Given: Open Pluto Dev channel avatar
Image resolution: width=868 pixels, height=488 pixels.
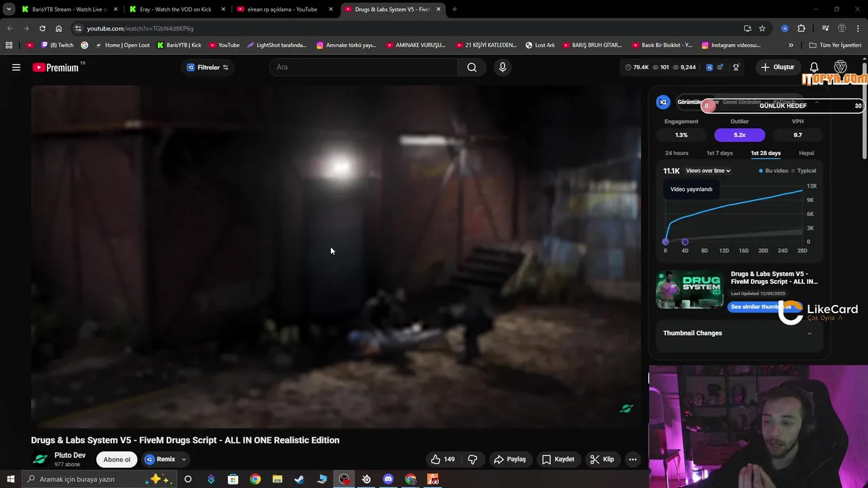Looking at the screenshot, I should click(40, 459).
